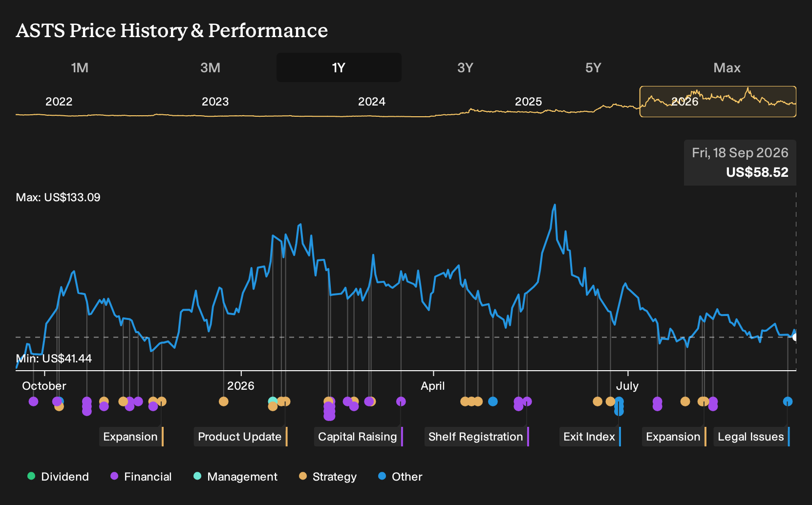
Task: Click the Min: US$41.44 label
Action: [54, 358]
